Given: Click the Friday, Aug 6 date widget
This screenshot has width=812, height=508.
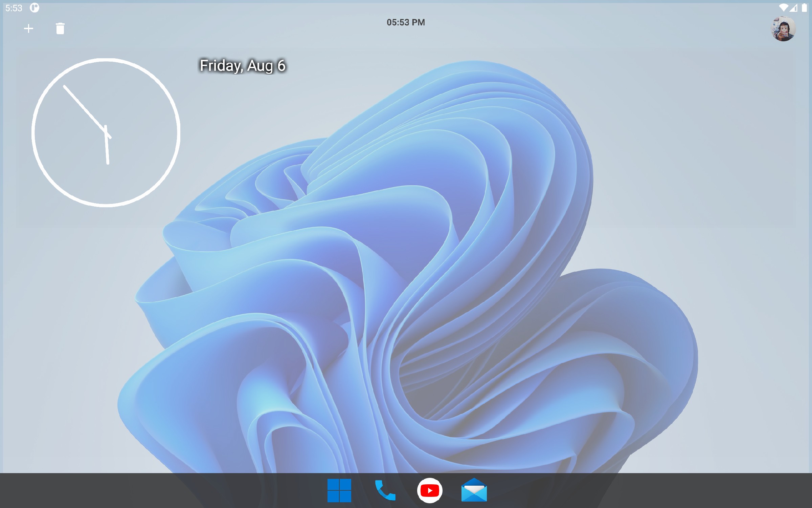Looking at the screenshot, I should tap(243, 66).
